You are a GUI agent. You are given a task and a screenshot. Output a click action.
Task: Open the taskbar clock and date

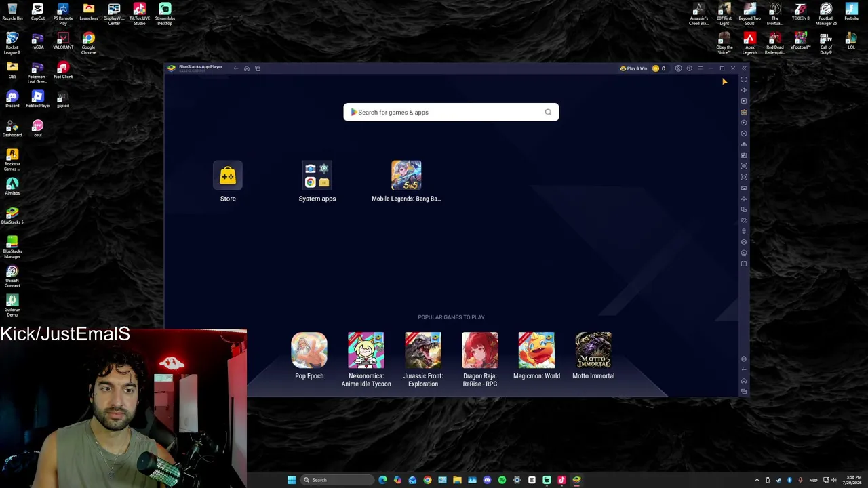click(853, 480)
